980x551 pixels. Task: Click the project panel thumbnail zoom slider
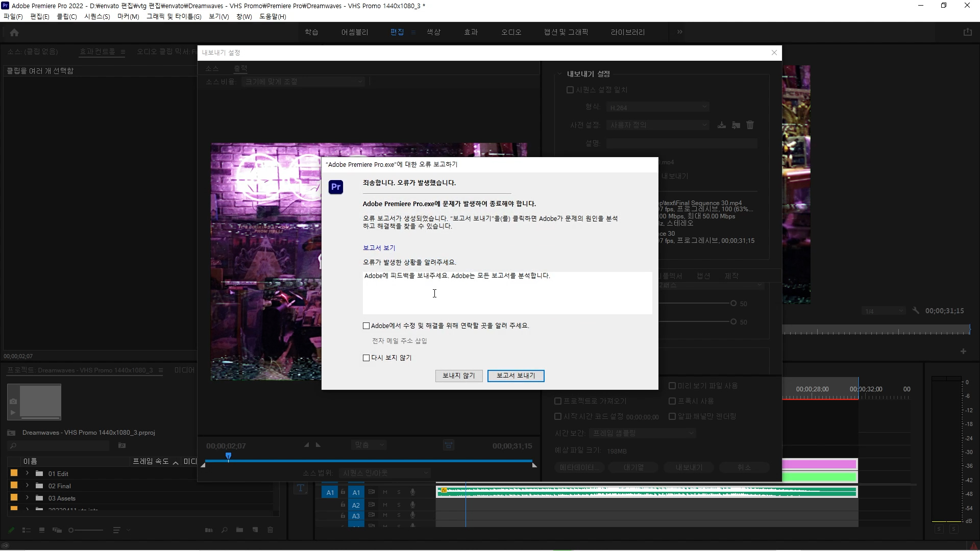(x=87, y=530)
